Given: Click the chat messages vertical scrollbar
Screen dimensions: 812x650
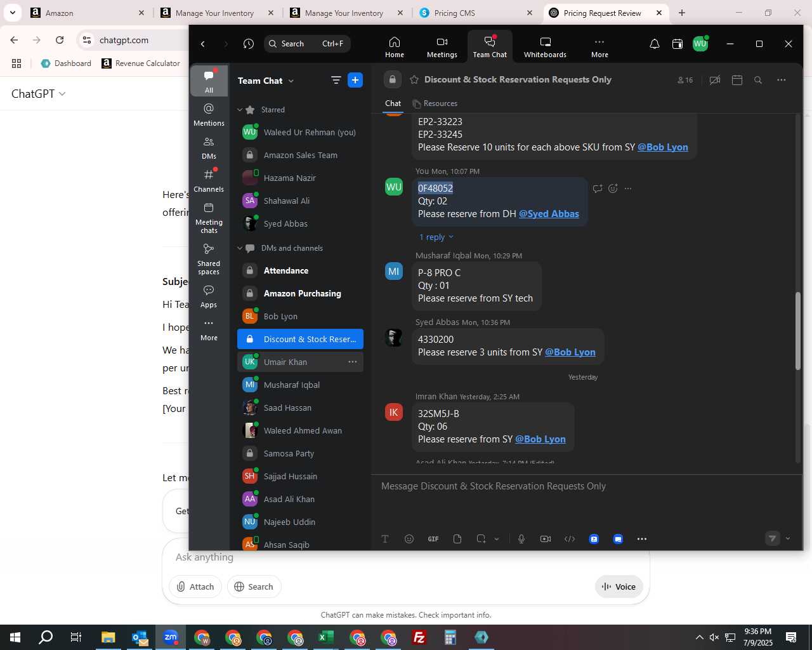Looking at the screenshot, I should coord(798,331).
